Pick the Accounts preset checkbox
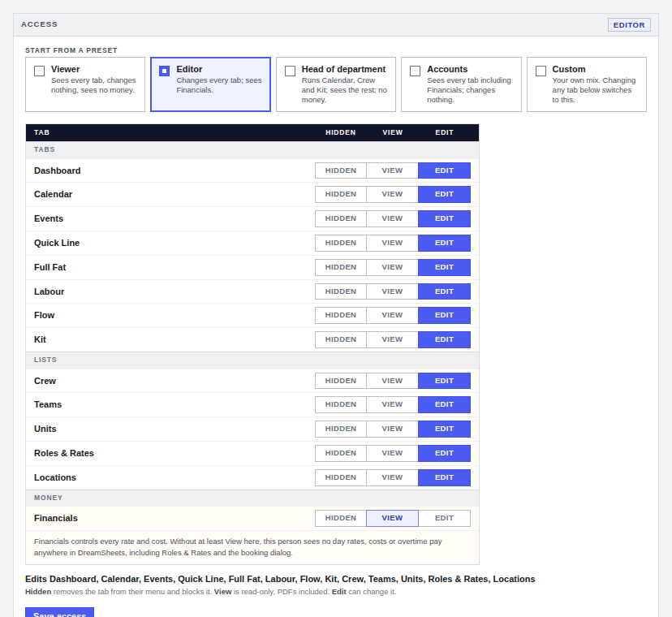672x617 pixels. pos(415,71)
